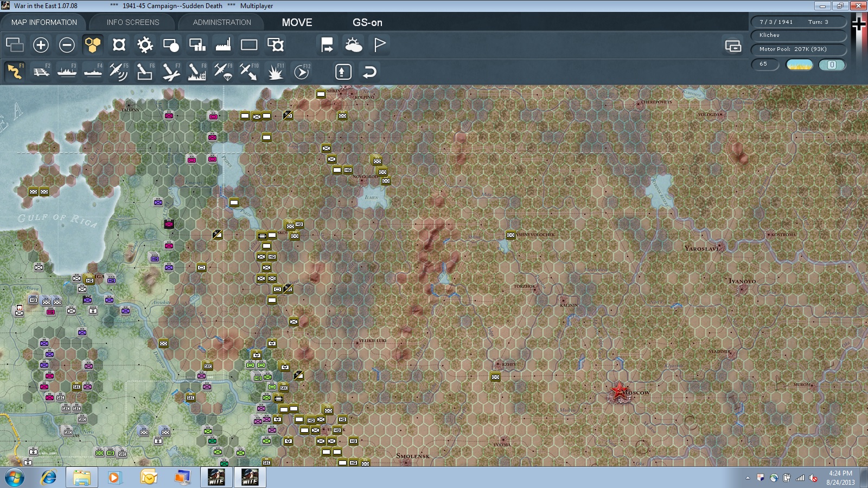Click the Yaroslavl city label

pyautogui.click(x=702, y=248)
